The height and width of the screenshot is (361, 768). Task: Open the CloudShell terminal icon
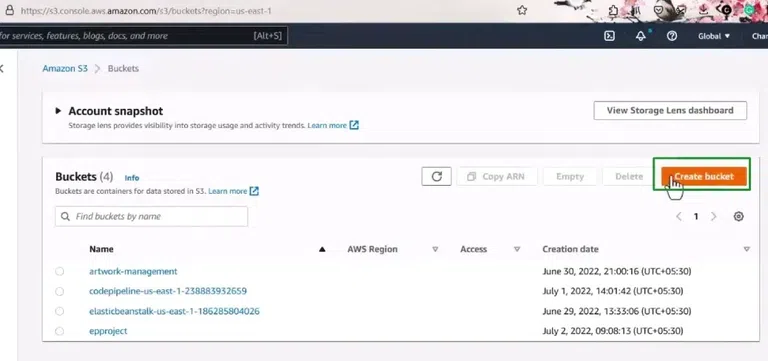(609, 36)
